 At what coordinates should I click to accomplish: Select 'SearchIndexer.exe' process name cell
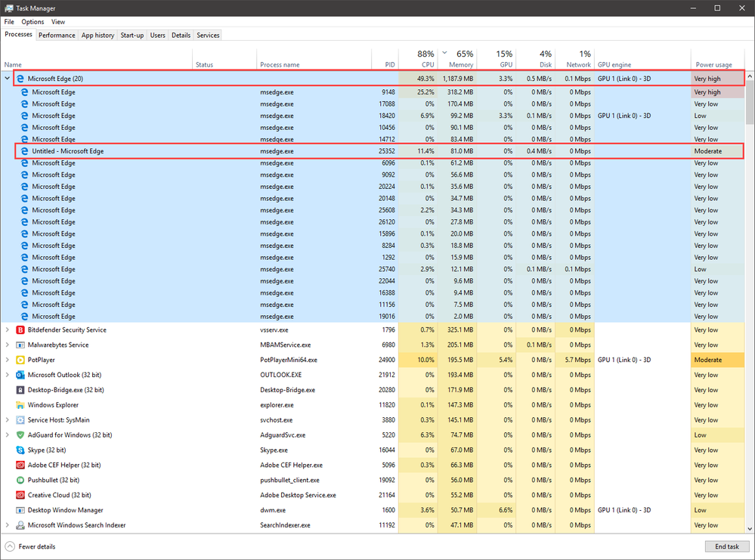[x=285, y=524]
